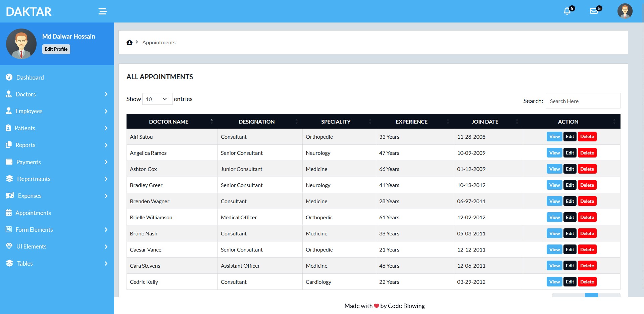The image size is (644, 314).
Task: Click the Payments wallet icon
Action: 9,162
